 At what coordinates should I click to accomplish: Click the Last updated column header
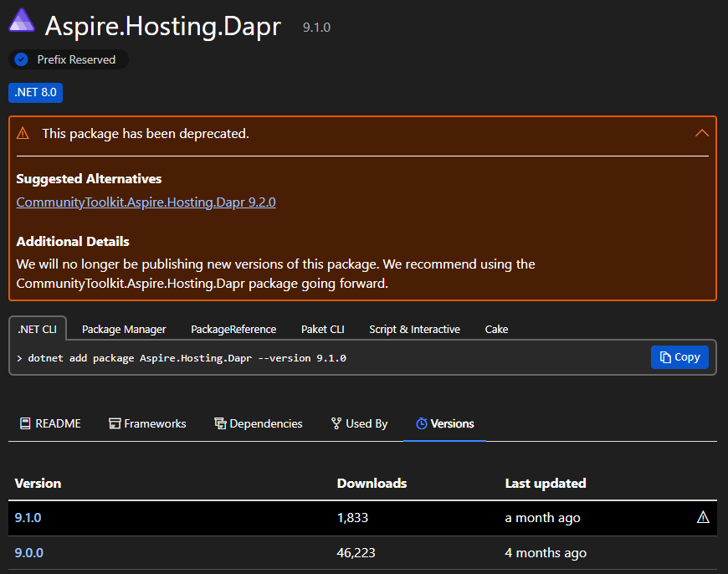[546, 484]
